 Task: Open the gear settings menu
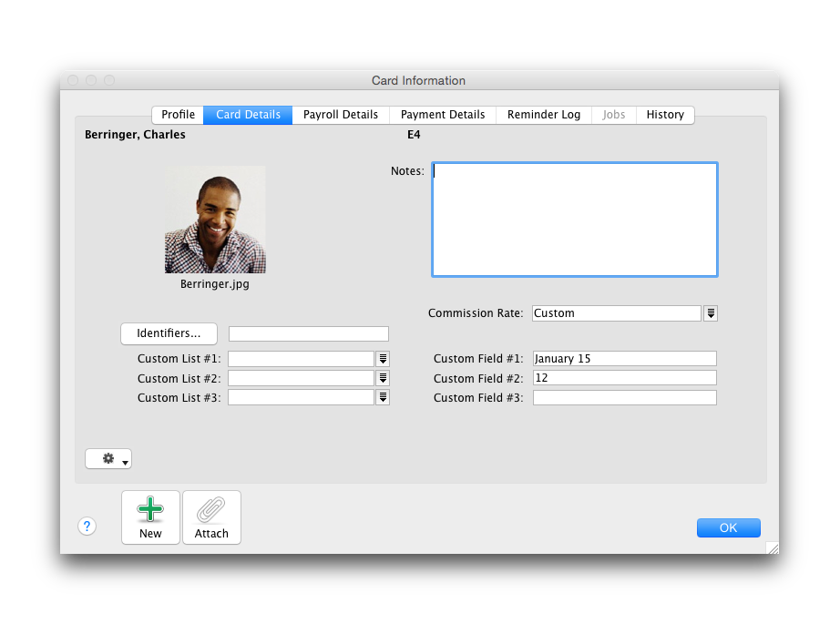(108, 459)
